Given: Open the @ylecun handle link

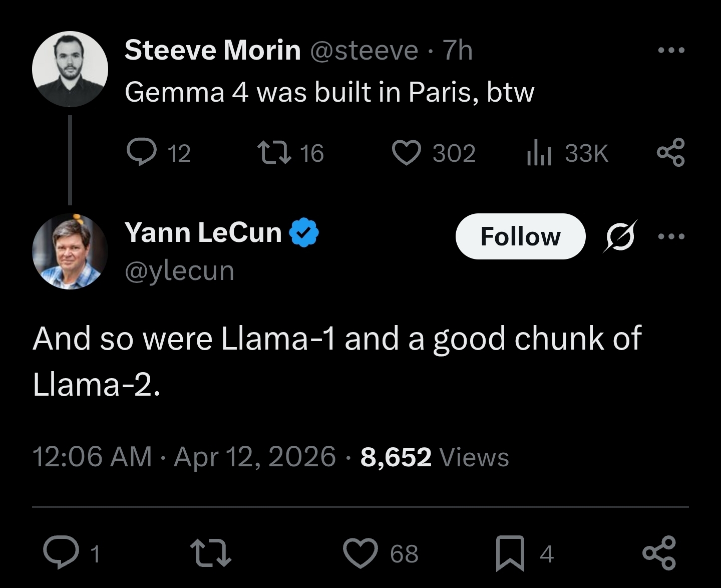Looking at the screenshot, I should [x=179, y=271].
